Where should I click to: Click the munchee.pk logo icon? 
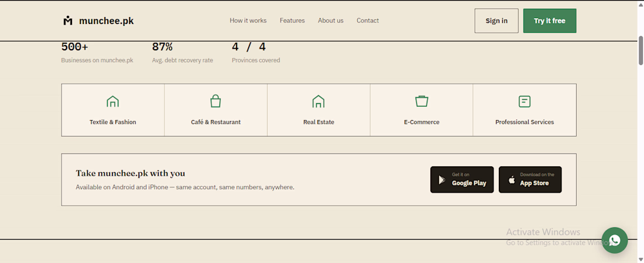click(68, 21)
